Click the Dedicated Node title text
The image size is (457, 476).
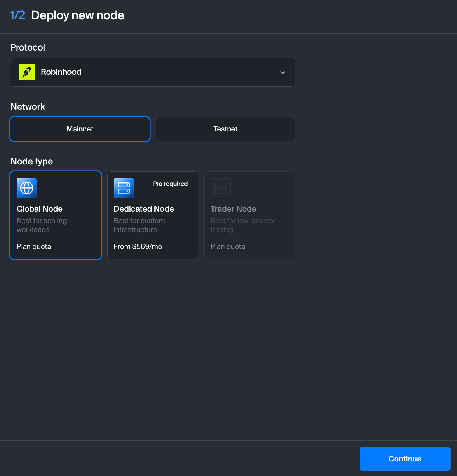point(144,209)
